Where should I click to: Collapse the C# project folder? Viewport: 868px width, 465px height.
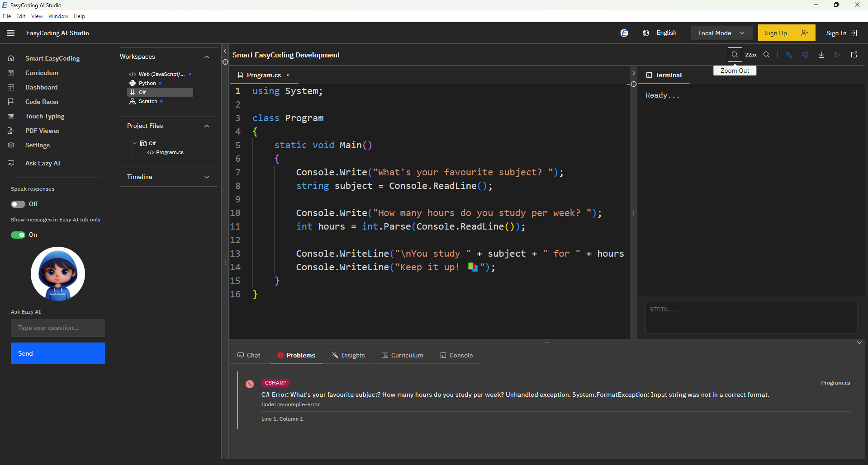[135, 143]
